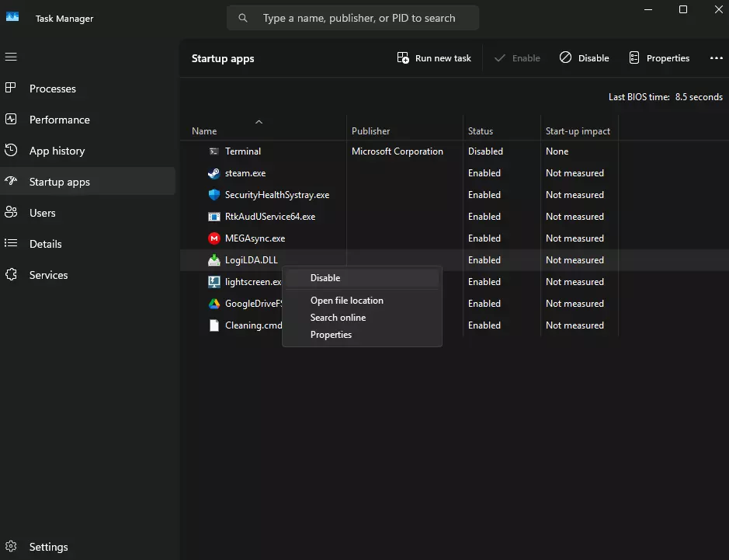Click the hamburger navigation menu icon
The height and width of the screenshot is (560, 729).
click(11, 57)
